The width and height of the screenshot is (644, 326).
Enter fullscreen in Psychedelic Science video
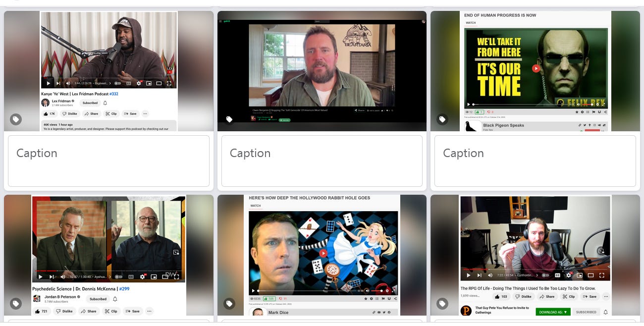(176, 276)
